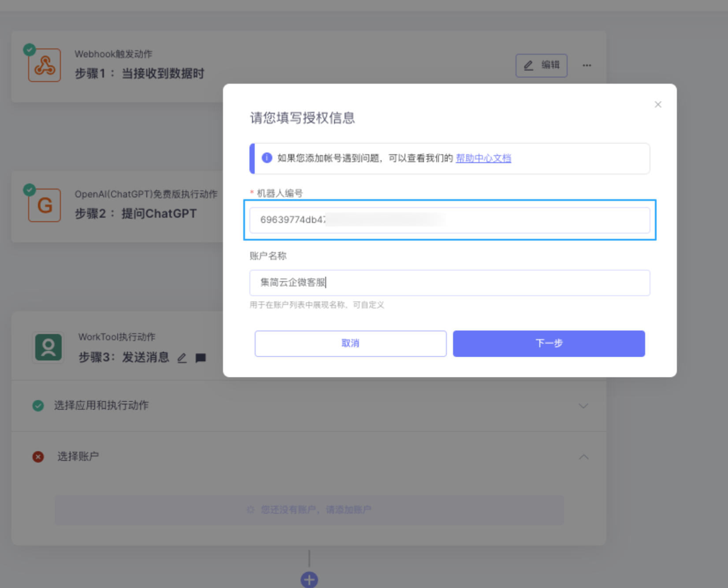The height and width of the screenshot is (588, 728).
Task: Click the 取消 button in the dialog
Action: 350,344
